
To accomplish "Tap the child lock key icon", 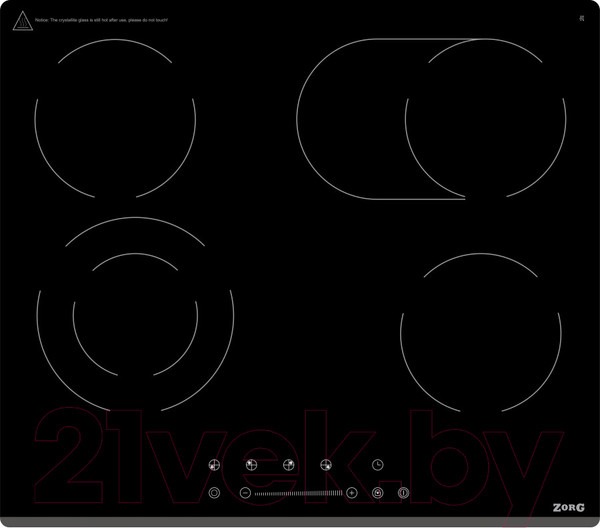I will [x=378, y=492].
